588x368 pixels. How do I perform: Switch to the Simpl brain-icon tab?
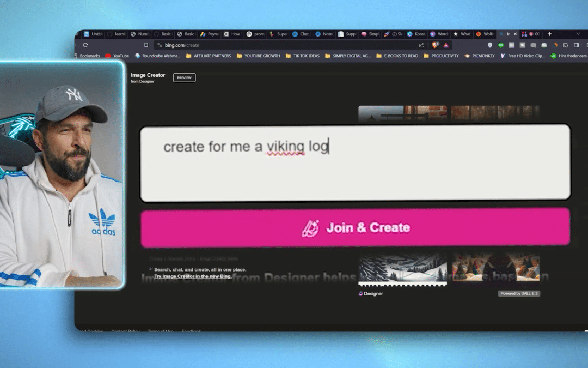(371, 34)
